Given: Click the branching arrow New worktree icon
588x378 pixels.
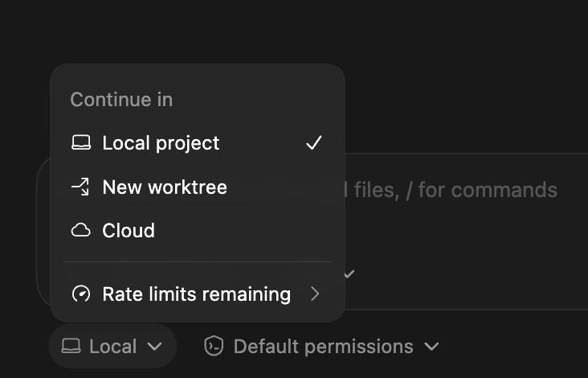Looking at the screenshot, I should (x=80, y=187).
